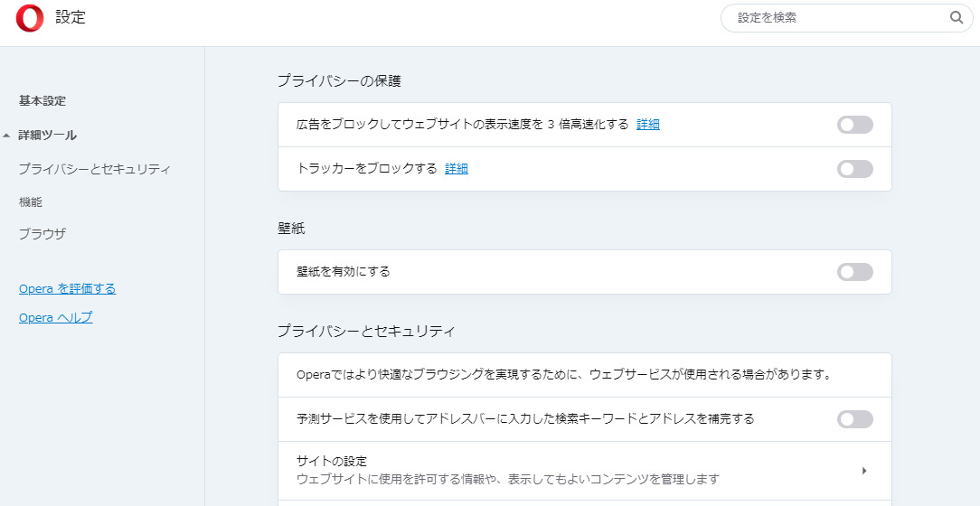Collapse the 詳細ツール triangle in sidebar

point(7,136)
